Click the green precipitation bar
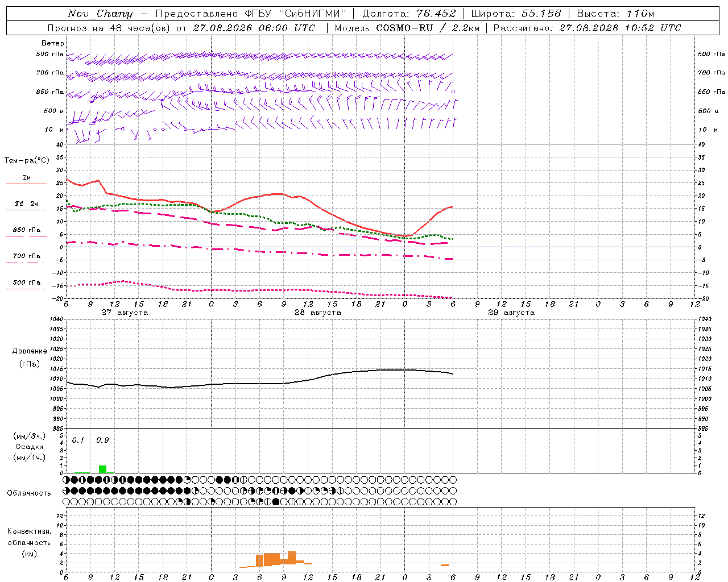The image size is (728, 582). coord(102,469)
